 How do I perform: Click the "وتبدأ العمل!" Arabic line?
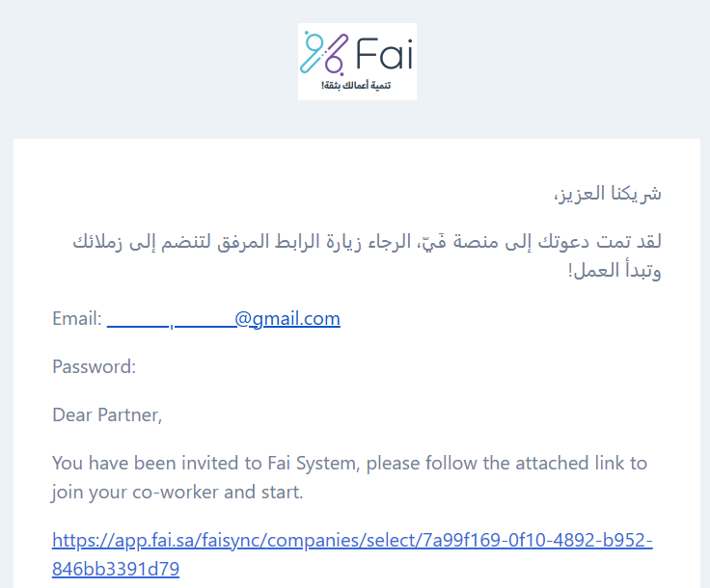[x=614, y=271]
